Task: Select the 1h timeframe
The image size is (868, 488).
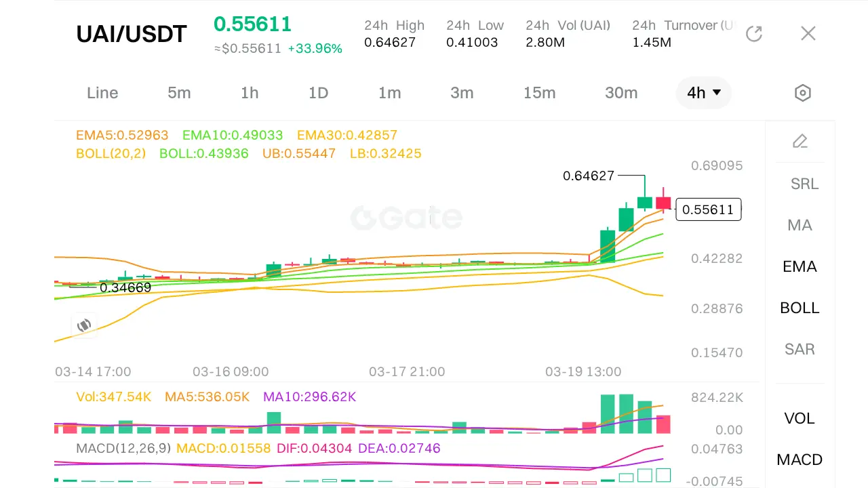Action: click(x=250, y=93)
